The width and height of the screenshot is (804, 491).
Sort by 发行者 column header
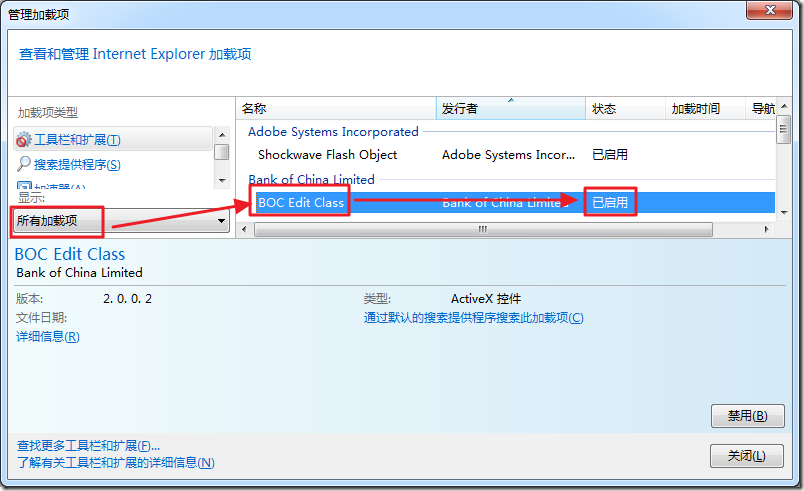pyautogui.click(x=511, y=109)
